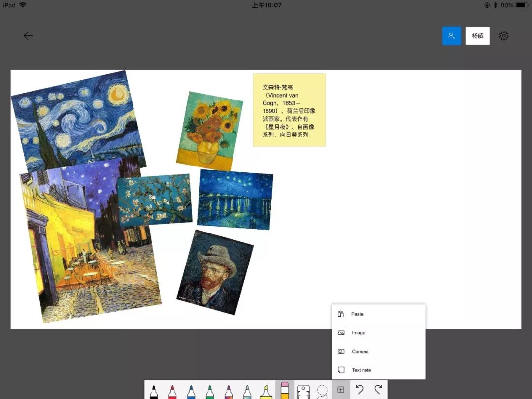Select the blue pen
The width and height of the screenshot is (532, 399).
point(191,391)
